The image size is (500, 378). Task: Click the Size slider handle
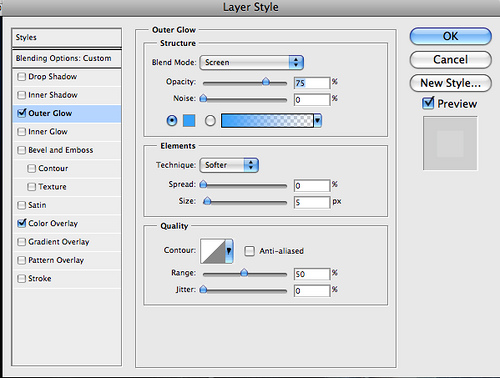point(207,201)
